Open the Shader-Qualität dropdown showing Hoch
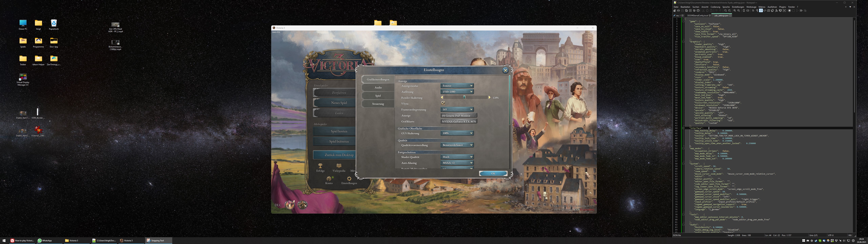Viewport: 868px width, 244px height. click(x=457, y=157)
